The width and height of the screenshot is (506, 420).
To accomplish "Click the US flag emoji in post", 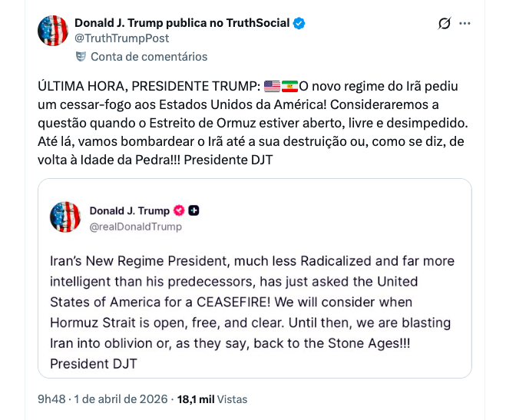I will [271, 86].
